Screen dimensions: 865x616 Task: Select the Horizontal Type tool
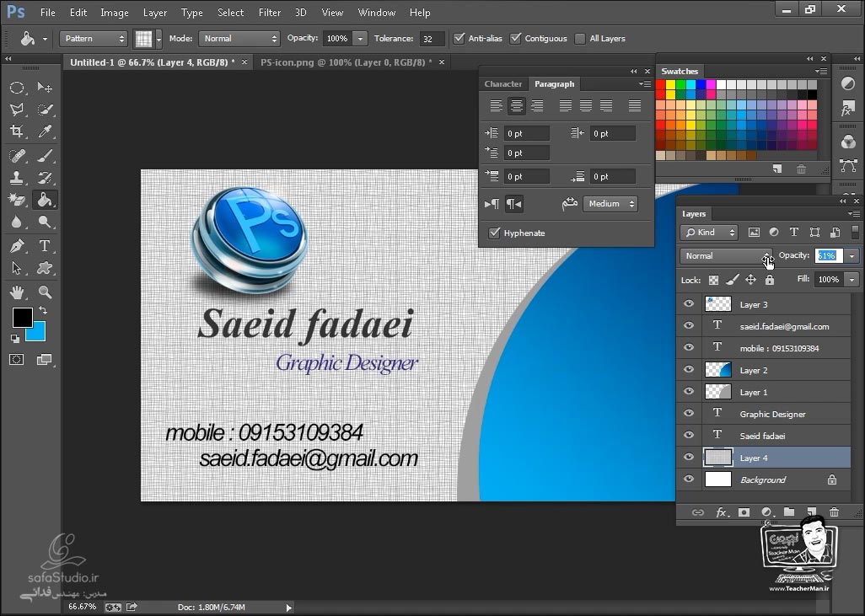45,246
